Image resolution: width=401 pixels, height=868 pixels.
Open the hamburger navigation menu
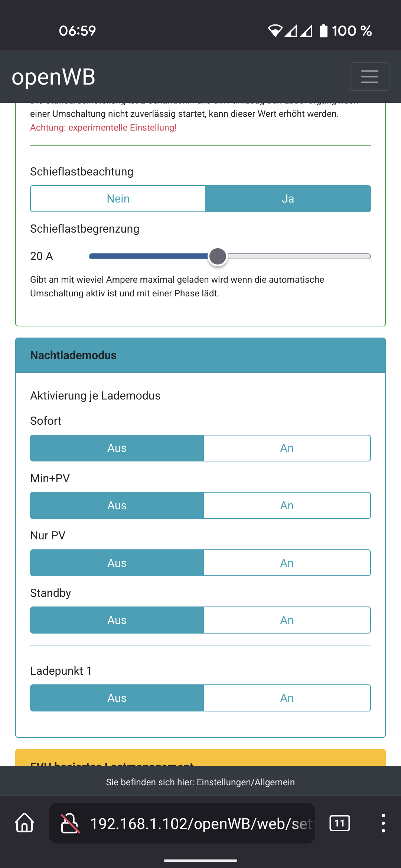point(369,76)
